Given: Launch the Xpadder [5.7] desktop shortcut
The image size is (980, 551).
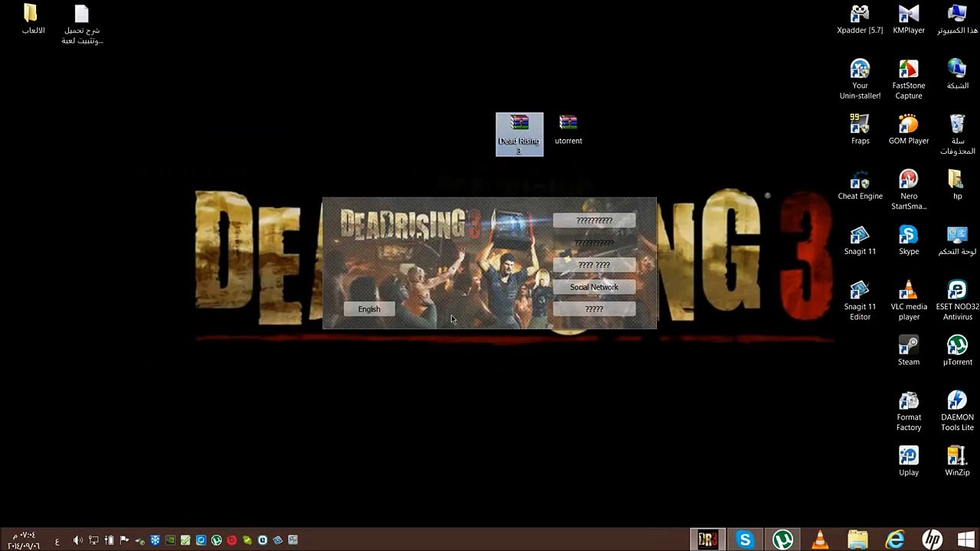Looking at the screenshot, I should [x=860, y=20].
